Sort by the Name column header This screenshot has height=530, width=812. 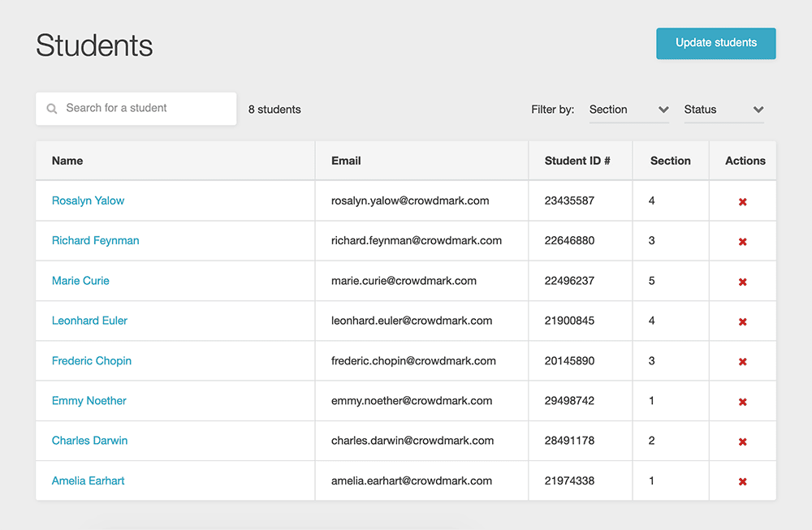[67, 161]
